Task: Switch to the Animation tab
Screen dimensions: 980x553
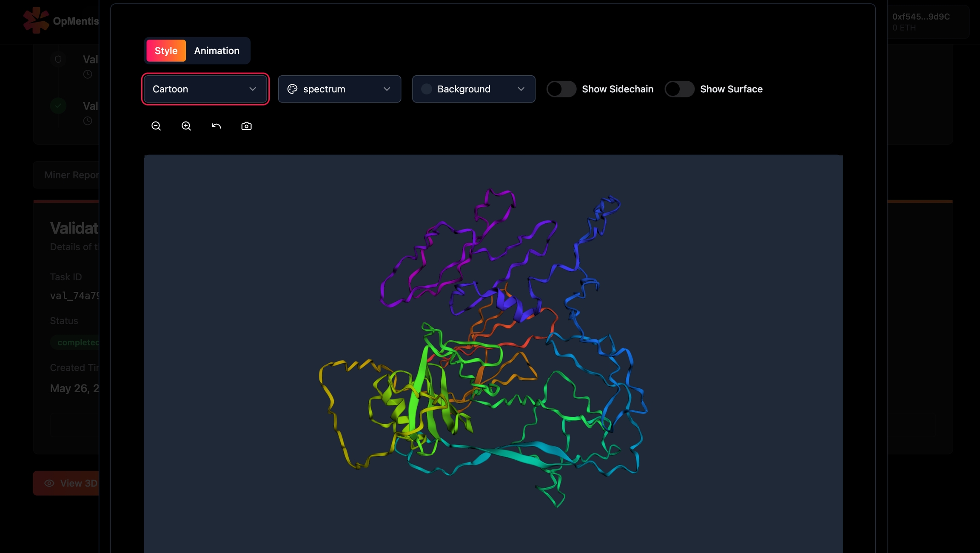Action: [217, 51]
